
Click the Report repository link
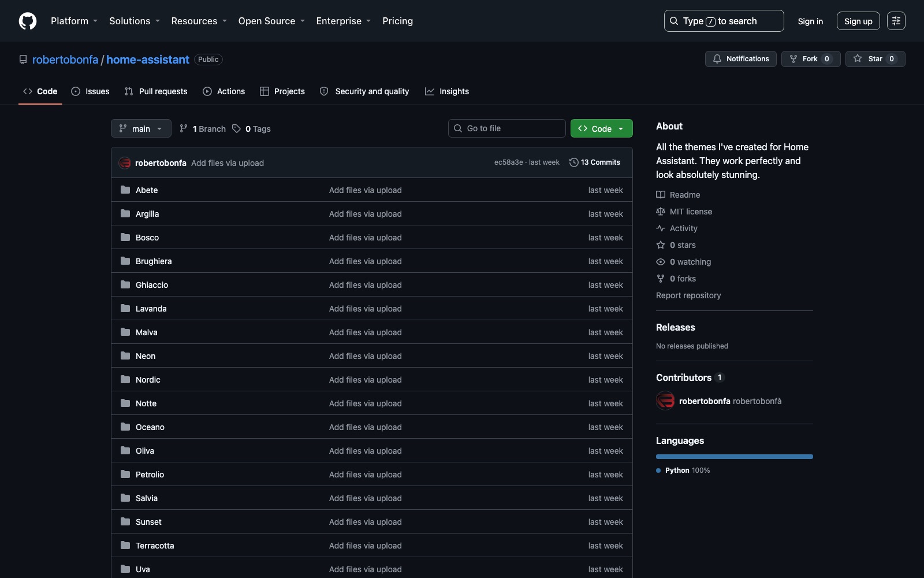[x=688, y=295]
